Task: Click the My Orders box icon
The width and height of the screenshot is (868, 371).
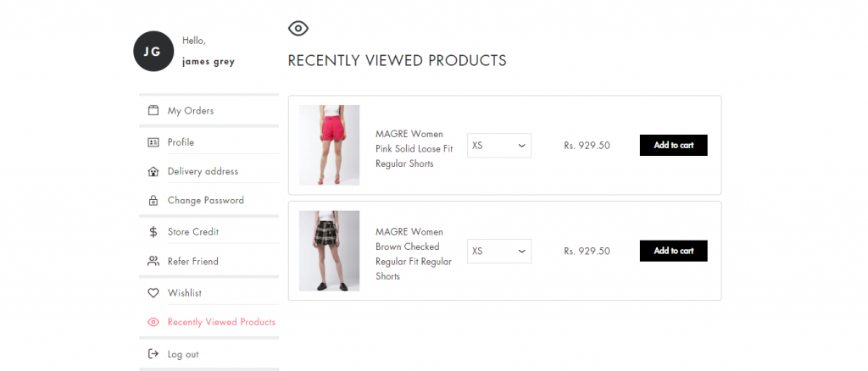Action: (153, 111)
